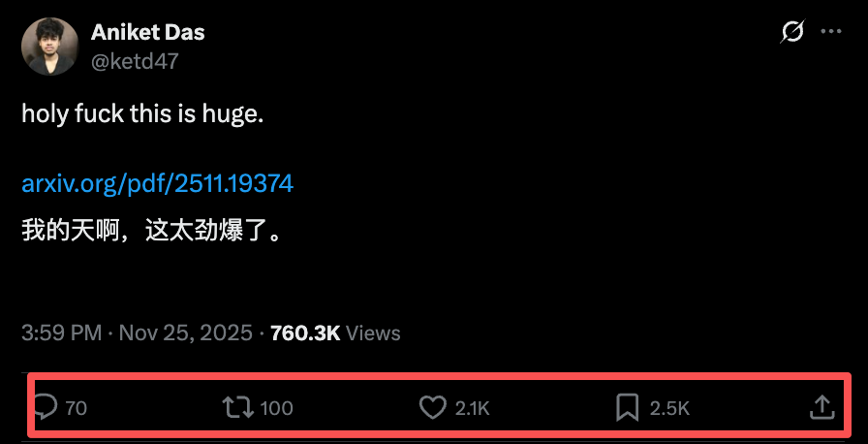Open the three-dot more options menu
868x444 pixels.
831,32
